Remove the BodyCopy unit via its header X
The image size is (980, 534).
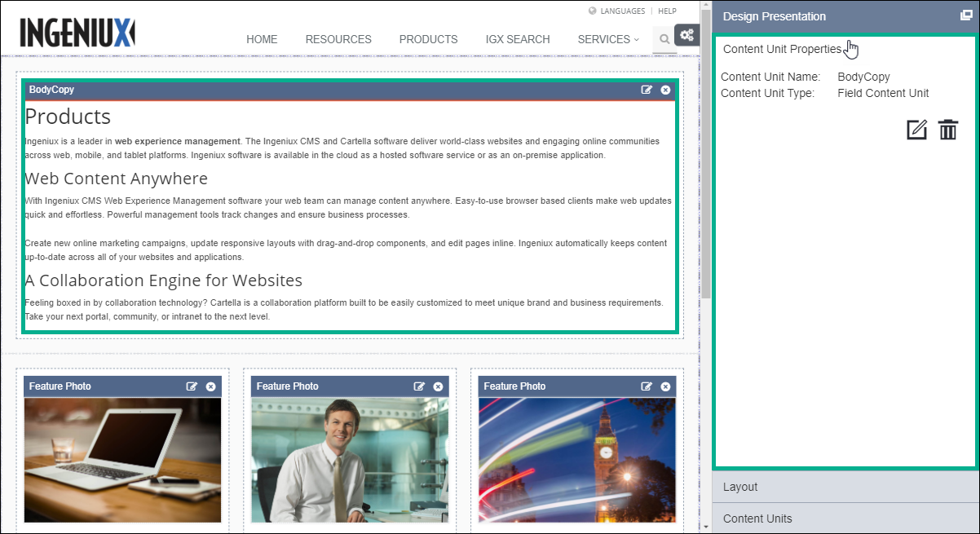coord(665,90)
